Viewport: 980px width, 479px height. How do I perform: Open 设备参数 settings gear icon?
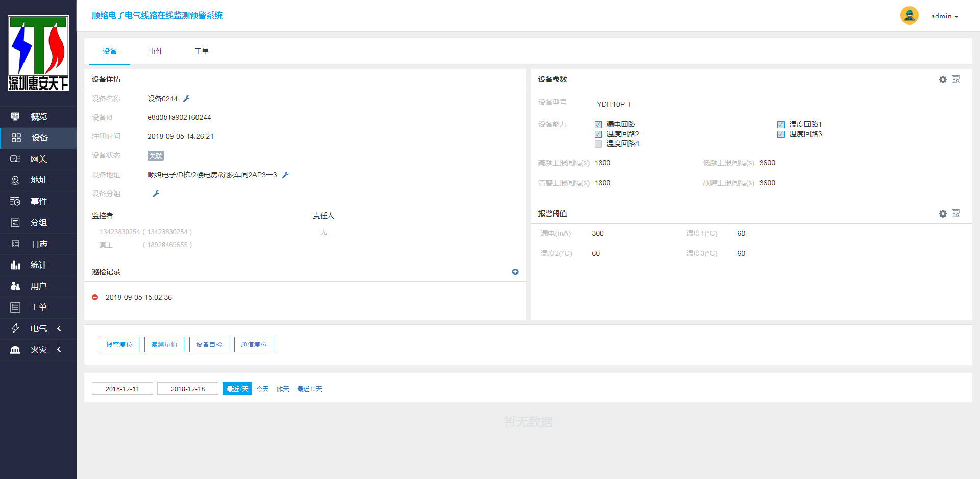(943, 79)
